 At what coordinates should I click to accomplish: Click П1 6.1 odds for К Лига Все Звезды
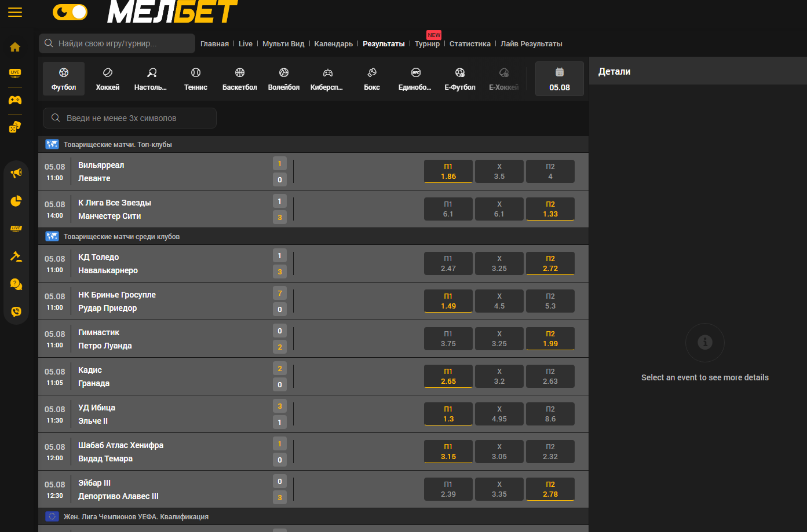(448, 209)
